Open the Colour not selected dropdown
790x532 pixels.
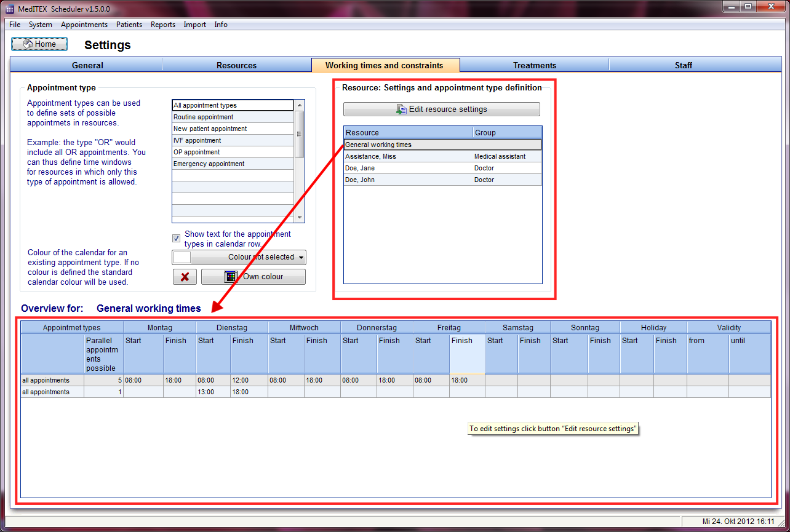(239, 257)
